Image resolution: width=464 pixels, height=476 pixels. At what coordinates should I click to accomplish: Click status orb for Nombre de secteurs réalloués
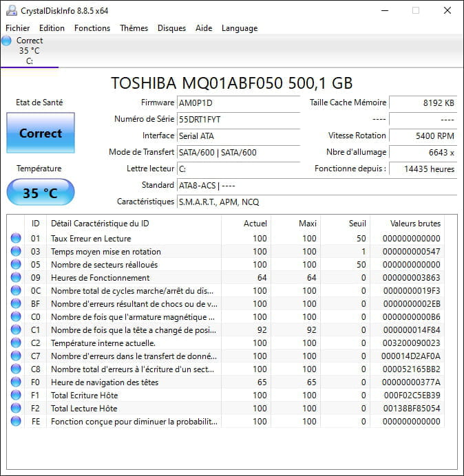(16, 265)
